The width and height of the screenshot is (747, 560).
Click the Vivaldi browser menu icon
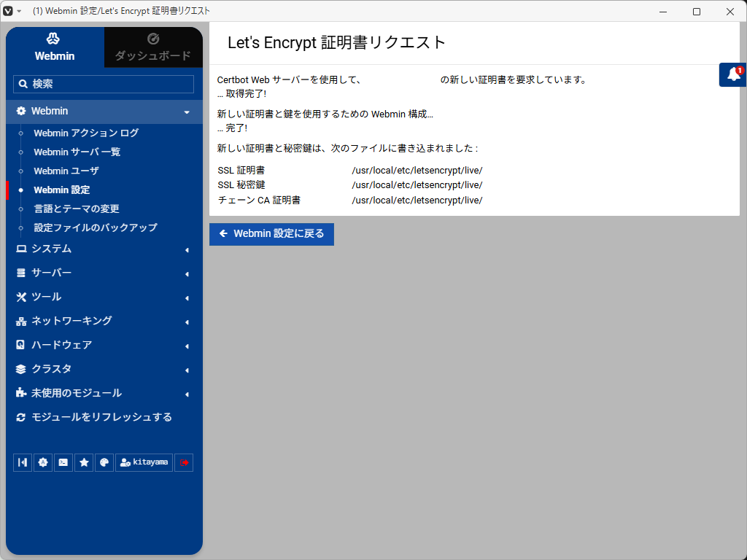coord(8,11)
